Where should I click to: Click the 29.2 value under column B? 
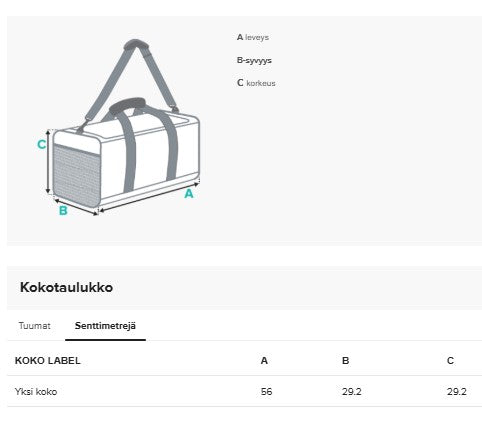pos(352,391)
